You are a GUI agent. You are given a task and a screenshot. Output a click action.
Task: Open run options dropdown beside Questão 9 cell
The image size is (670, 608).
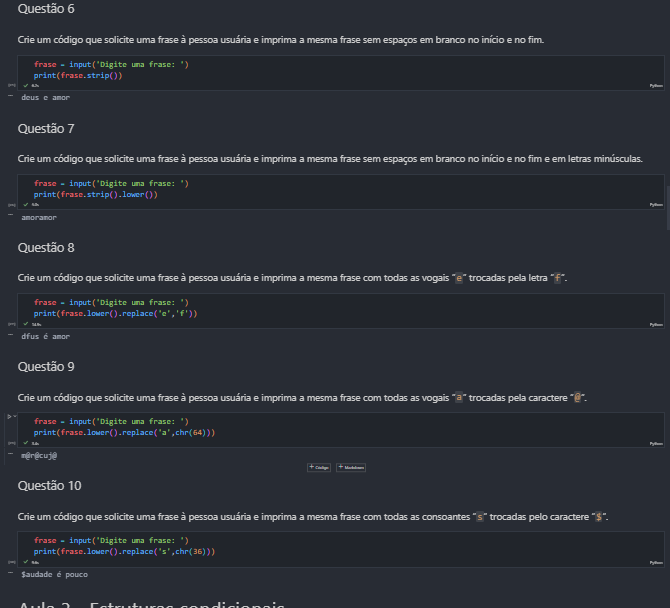15,416
